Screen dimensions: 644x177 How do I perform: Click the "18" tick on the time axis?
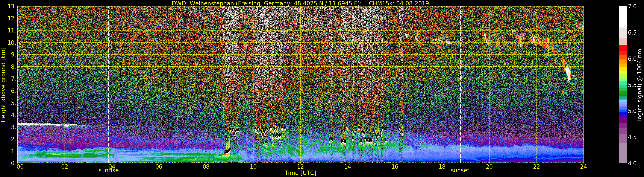click(x=442, y=167)
